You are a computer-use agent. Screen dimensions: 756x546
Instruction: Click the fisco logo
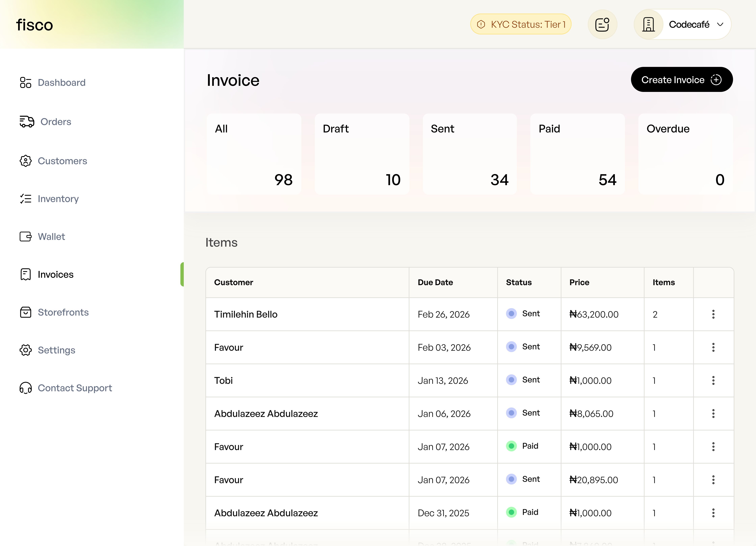pos(35,25)
